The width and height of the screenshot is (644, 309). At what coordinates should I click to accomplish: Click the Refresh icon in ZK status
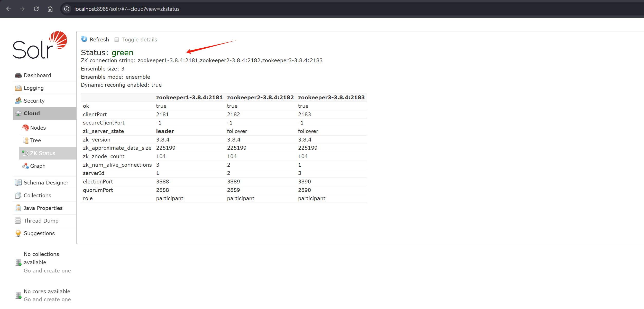tap(84, 39)
